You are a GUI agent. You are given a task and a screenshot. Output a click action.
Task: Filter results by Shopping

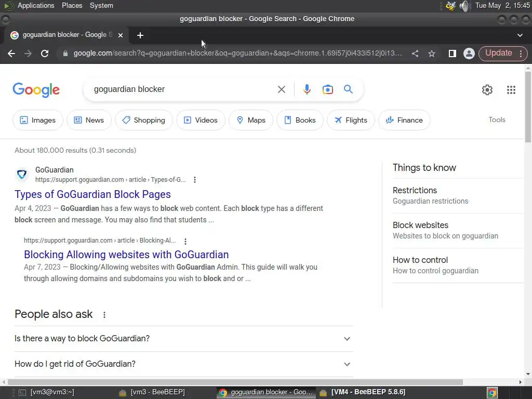coord(144,120)
